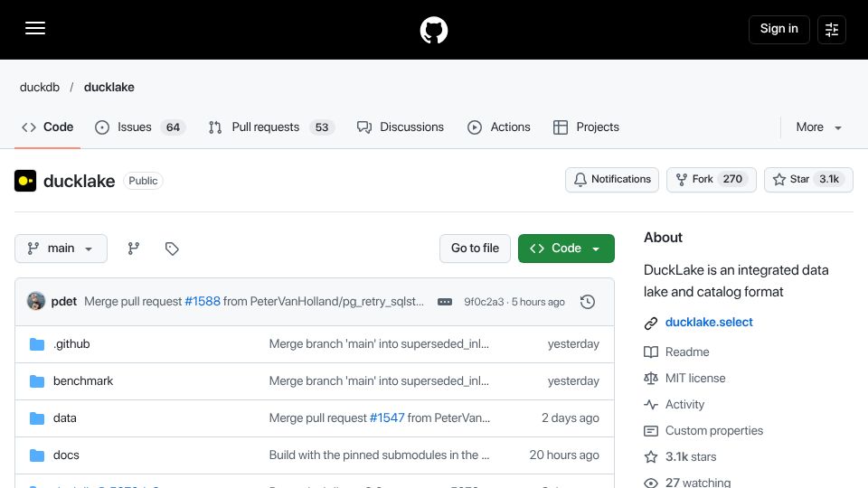Open the duckdb owner link
The width and height of the screenshot is (868, 488).
pyautogui.click(x=39, y=88)
